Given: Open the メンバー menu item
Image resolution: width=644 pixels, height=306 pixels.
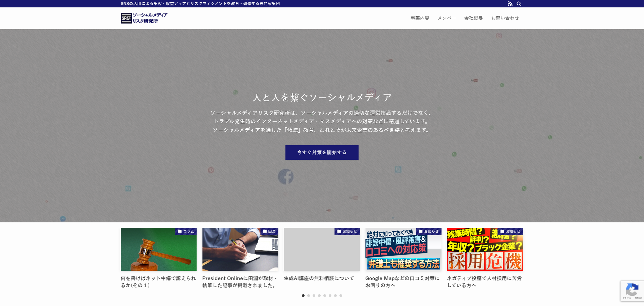Looking at the screenshot, I should pos(447,18).
